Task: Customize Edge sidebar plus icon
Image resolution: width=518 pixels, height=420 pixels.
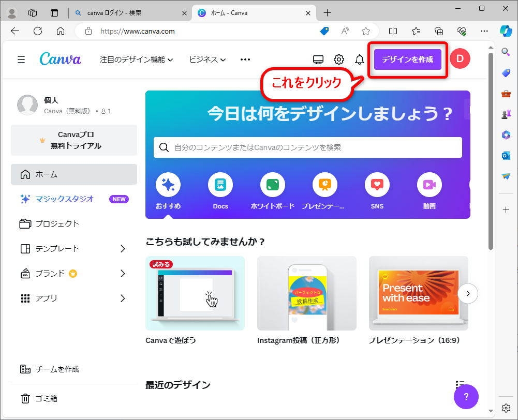Action: [x=506, y=209]
